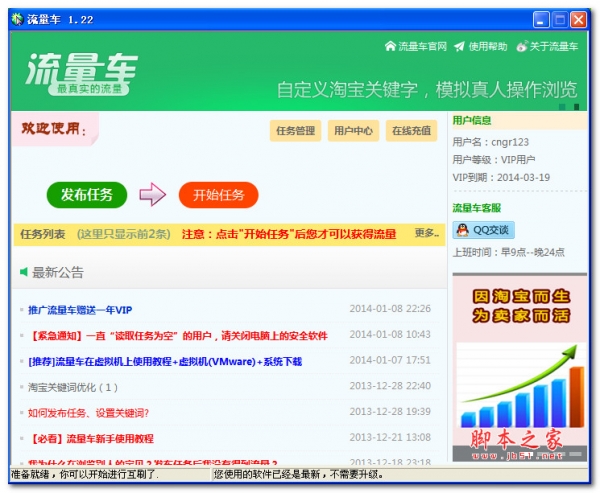600x493 pixels.
Task: Click the 上班时间：早9点--晚24点 text
Action: [x=509, y=252]
